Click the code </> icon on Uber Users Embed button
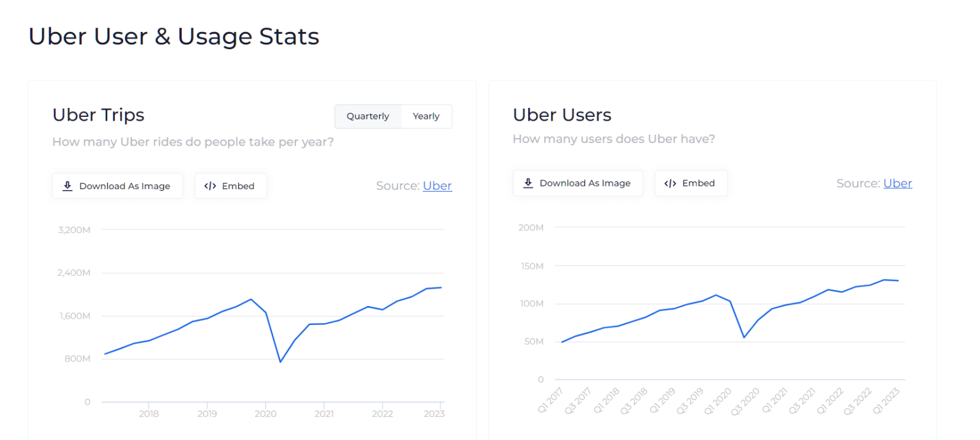 (670, 183)
